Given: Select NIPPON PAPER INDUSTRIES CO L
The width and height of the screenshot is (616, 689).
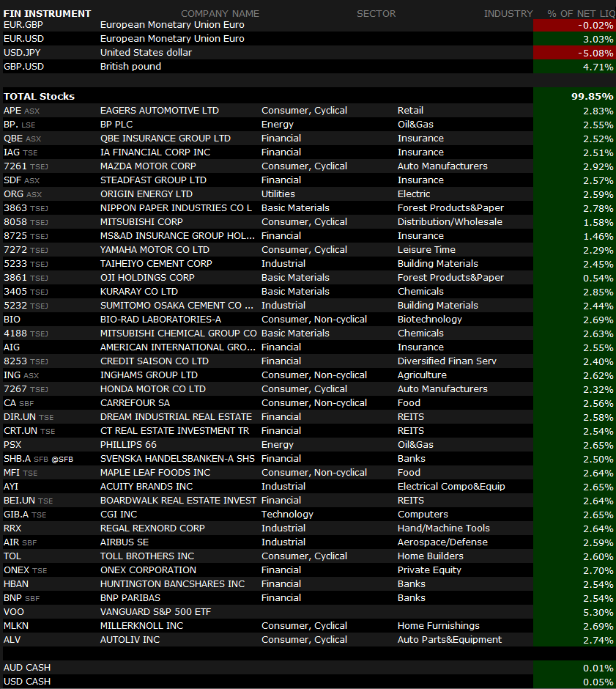Looking at the screenshot, I should 176,208.
